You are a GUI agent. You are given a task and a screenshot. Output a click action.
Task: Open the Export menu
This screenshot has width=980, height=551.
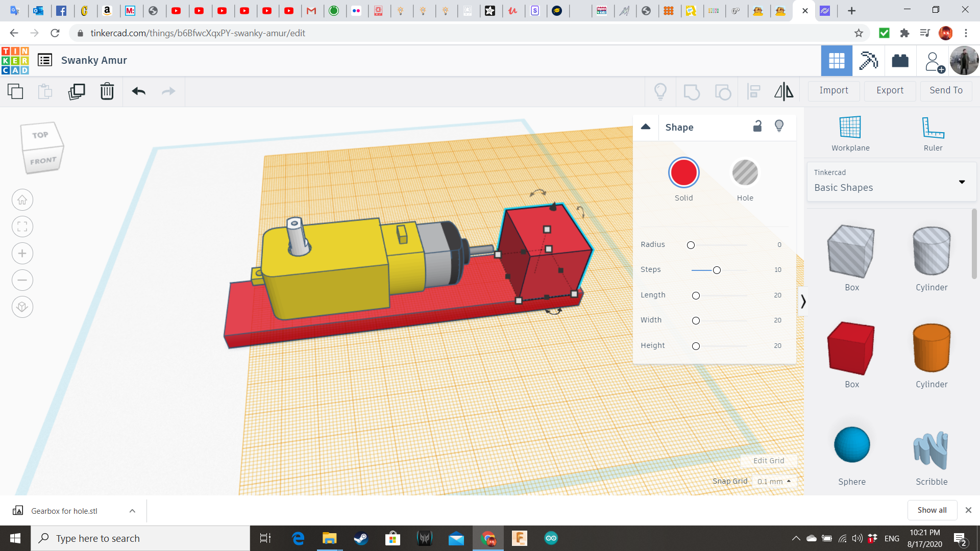[890, 90]
